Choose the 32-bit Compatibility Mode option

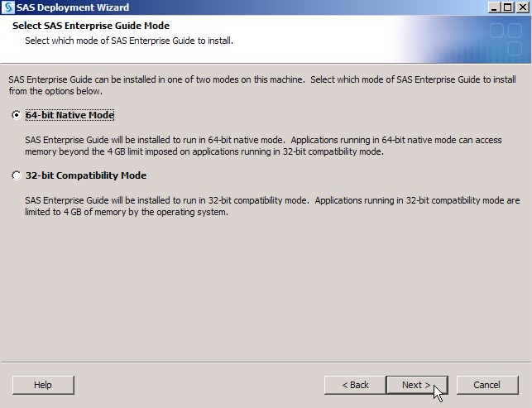pyautogui.click(x=16, y=175)
